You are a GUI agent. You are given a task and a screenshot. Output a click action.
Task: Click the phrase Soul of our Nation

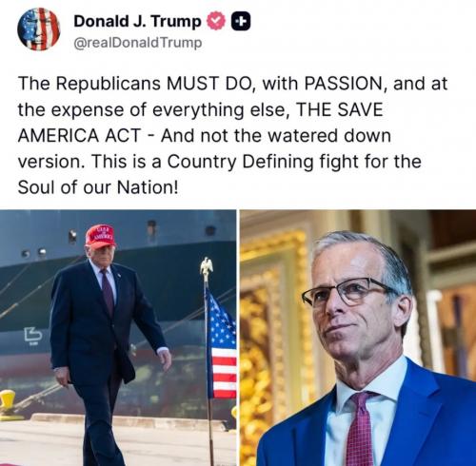click(97, 187)
